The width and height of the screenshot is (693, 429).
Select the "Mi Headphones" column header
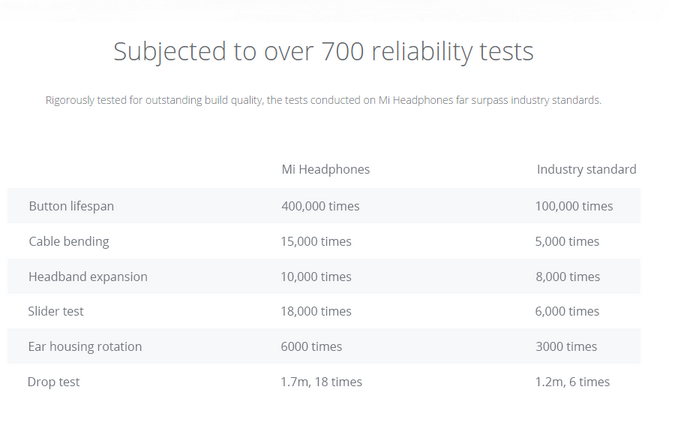(x=325, y=169)
